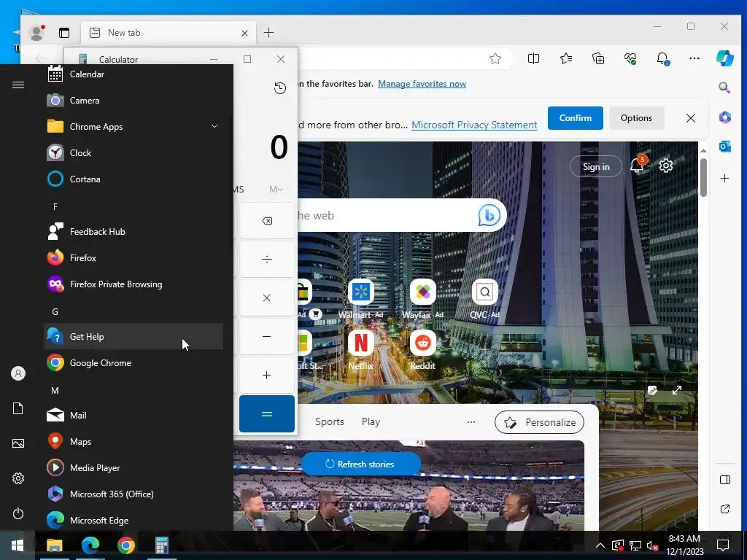Screen dimensions: 747x560
Task: Open Copilot in Edge sidebar
Action: (725, 58)
